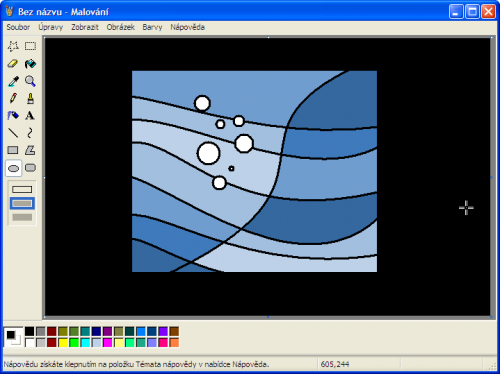This screenshot has width=500, height=374.
Task: Pick the dark gray swatch next to black
Action: [x=41, y=331]
